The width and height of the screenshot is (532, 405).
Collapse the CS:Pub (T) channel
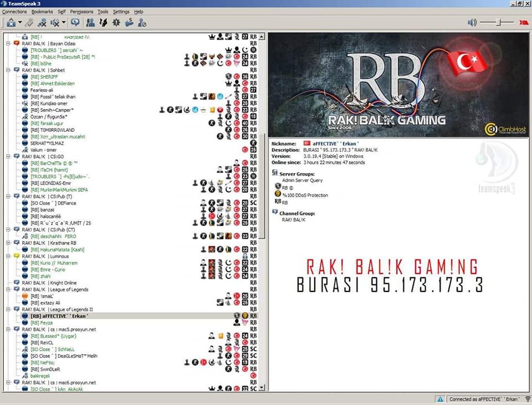point(8,196)
